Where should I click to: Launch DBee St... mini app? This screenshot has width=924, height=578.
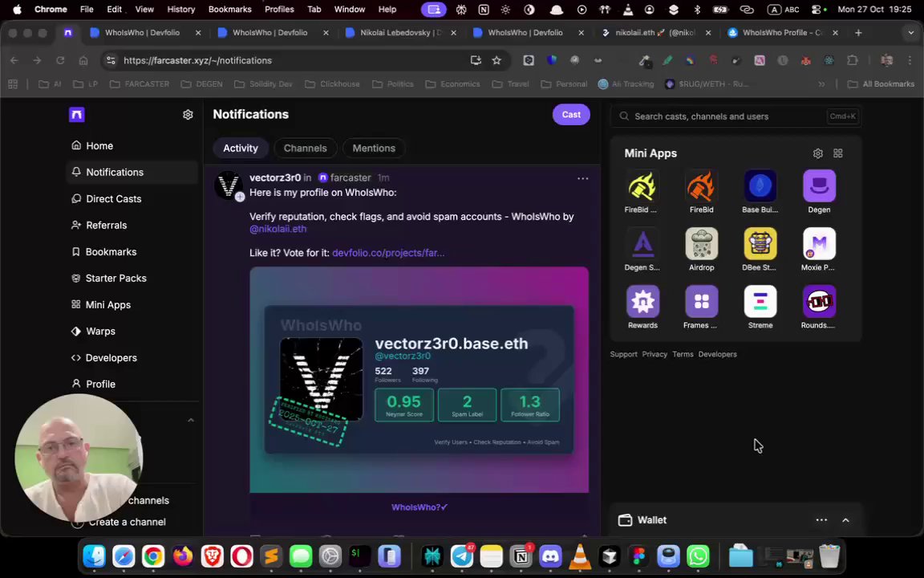click(760, 250)
